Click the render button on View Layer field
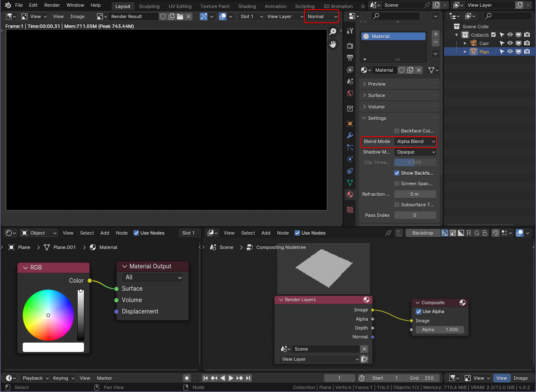 (364, 359)
